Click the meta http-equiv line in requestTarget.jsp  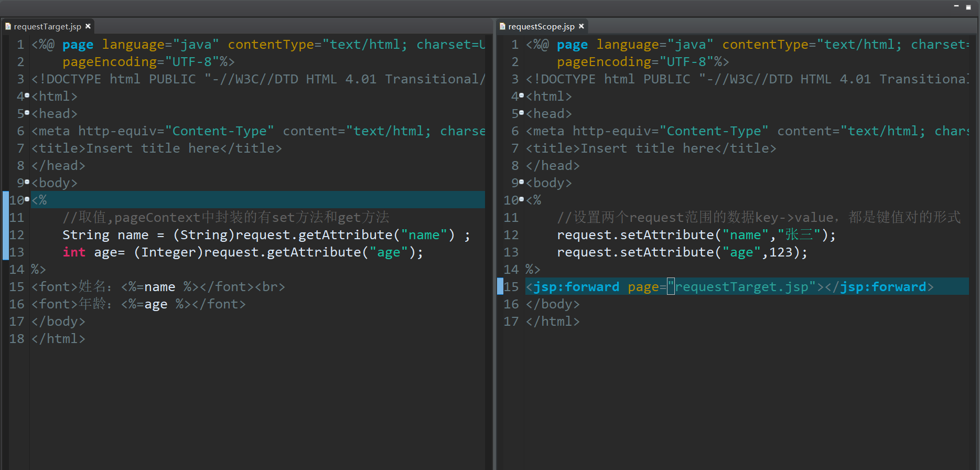pyautogui.click(x=258, y=131)
